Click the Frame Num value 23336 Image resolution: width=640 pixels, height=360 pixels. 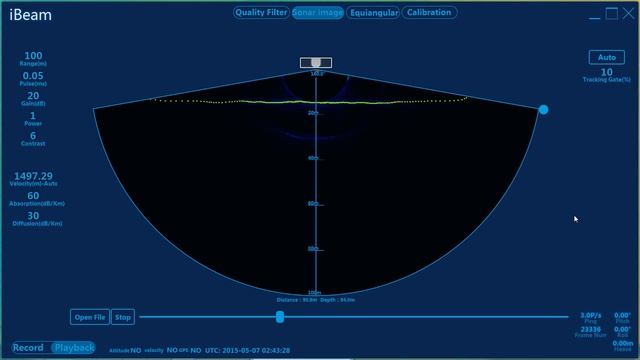[x=591, y=329]
